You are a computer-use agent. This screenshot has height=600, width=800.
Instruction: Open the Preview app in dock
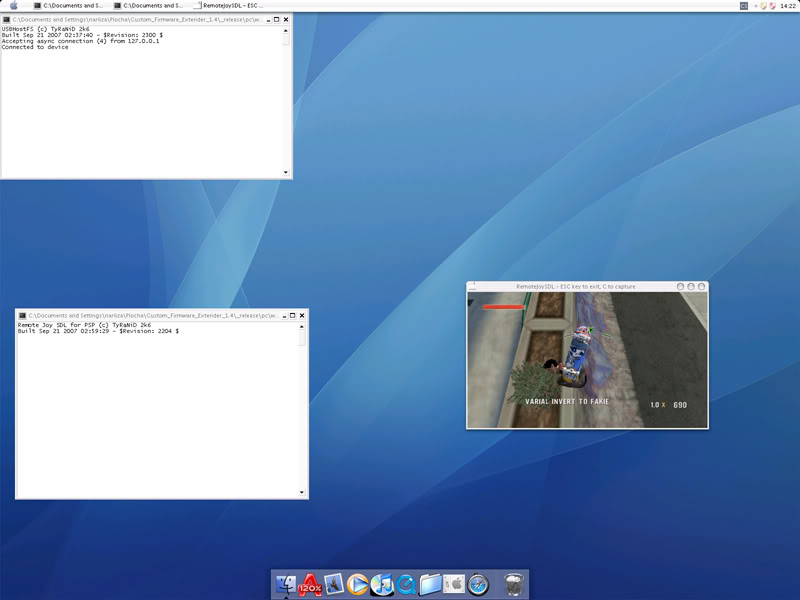point(334,584)
